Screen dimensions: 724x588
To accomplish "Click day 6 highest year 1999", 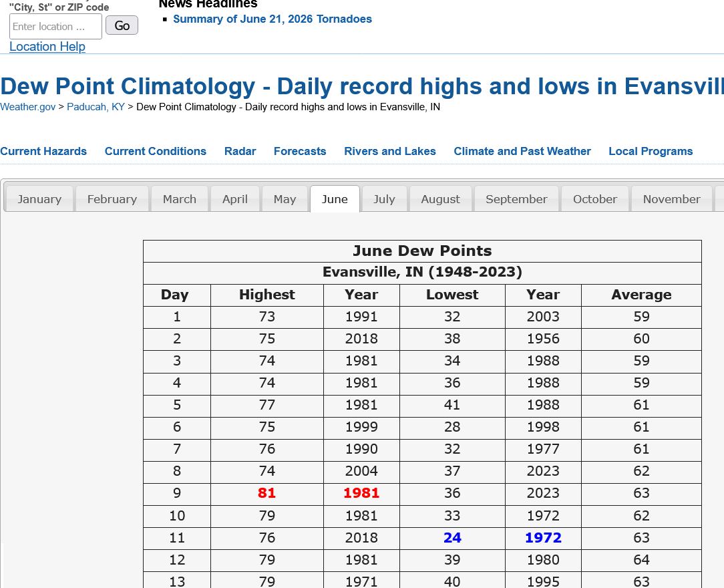I will tap(361, 427).
